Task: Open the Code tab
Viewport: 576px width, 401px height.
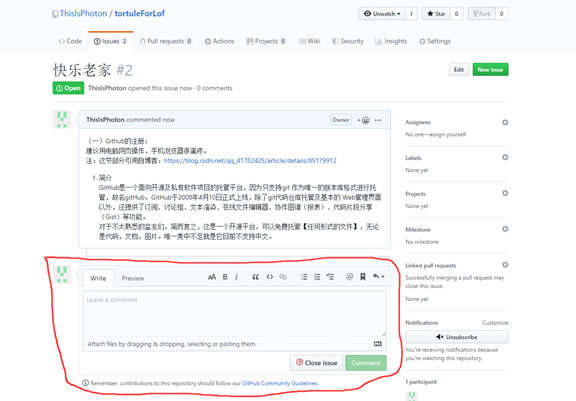Action: (x=70, y=41)
